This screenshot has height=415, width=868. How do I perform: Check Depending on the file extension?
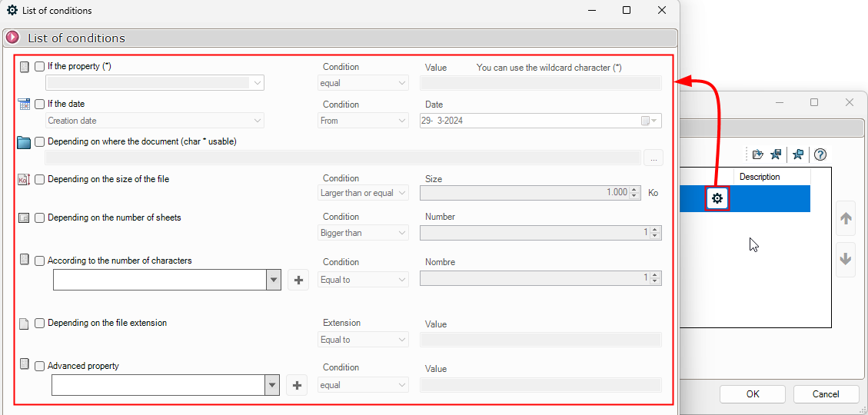[x=39, y=323]
